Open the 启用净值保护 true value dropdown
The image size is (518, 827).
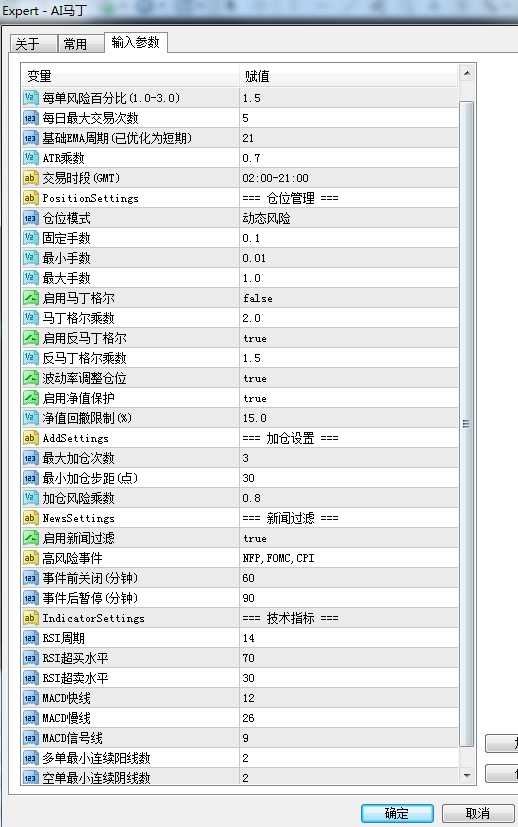click(x=349, y=398)
